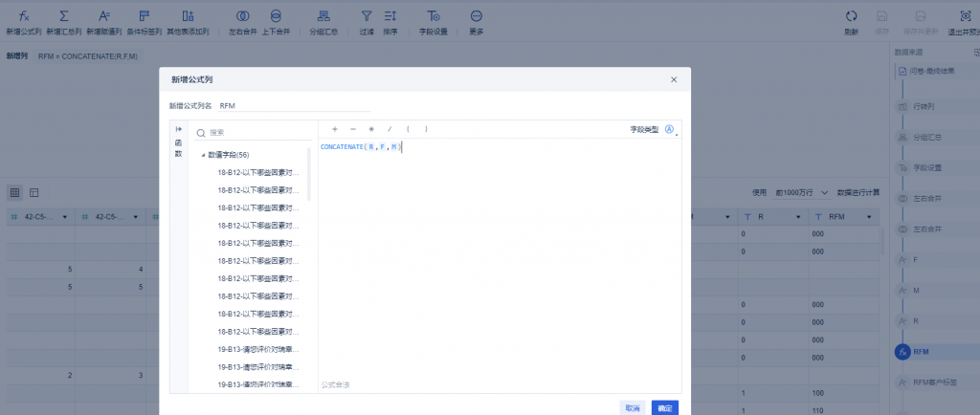Click the 确定 button
This screenshot has width=980, height=415.
click(x=664, y=408)
